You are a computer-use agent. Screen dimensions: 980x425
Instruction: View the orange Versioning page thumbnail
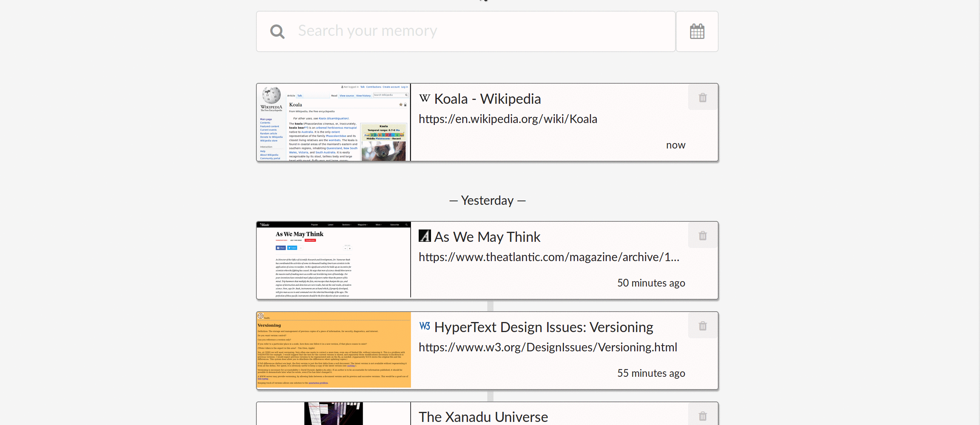click(x=333, y=350)
